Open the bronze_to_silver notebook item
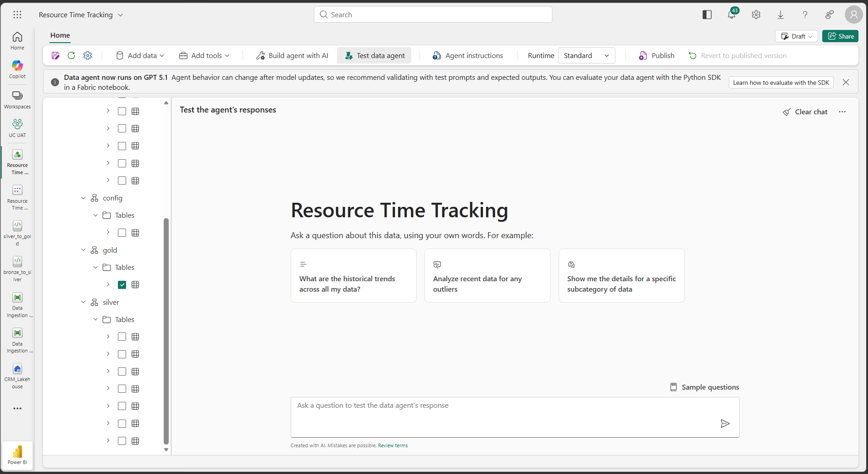Viewport: 868px width, 474px height. [x=17, y=269]
